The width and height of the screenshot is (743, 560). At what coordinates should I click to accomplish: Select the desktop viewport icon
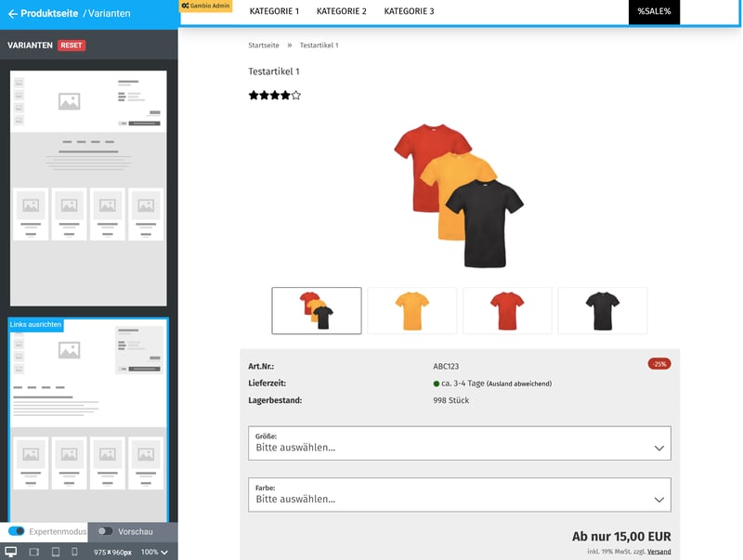point(11,552)
